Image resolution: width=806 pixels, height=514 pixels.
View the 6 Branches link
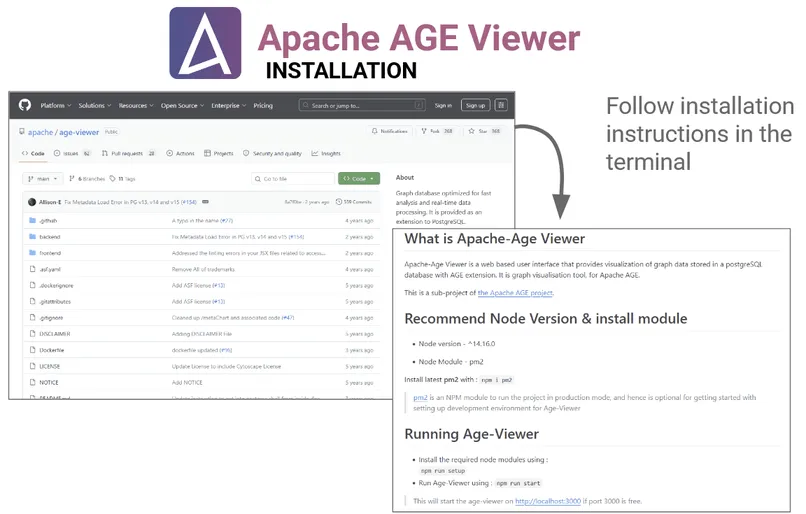tap(87, 179)
